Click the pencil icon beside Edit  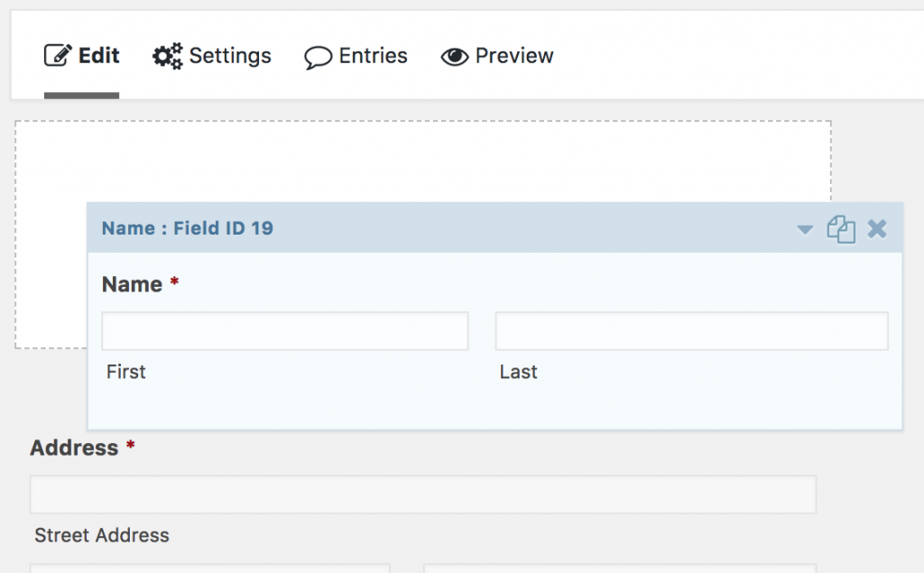pyautogui.click(x=58, y=56)
